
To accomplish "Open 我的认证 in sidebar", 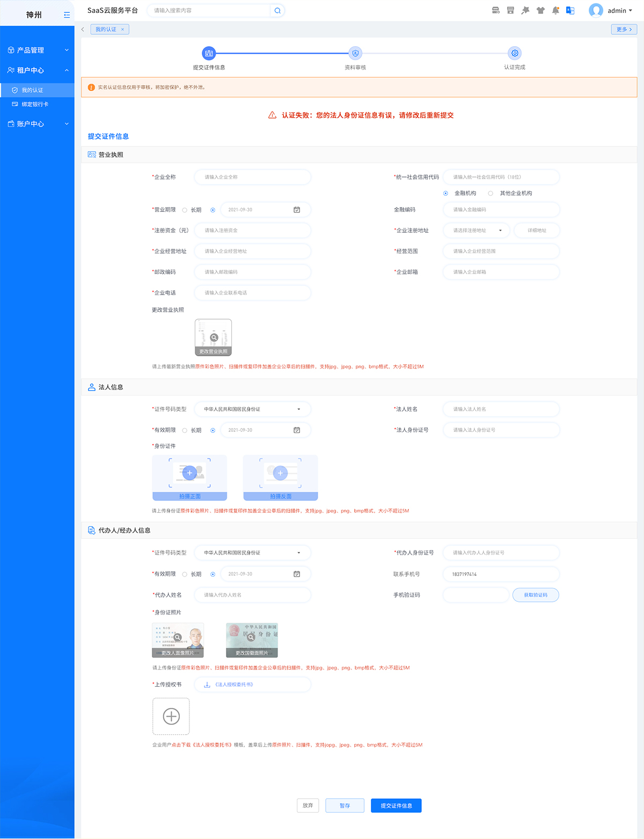I will point(37,90).
